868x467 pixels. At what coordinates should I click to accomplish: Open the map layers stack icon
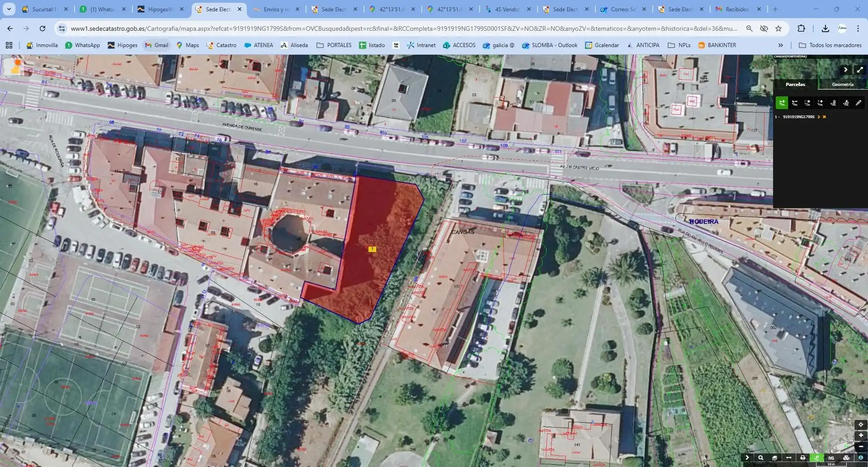(x=774, y=458)
